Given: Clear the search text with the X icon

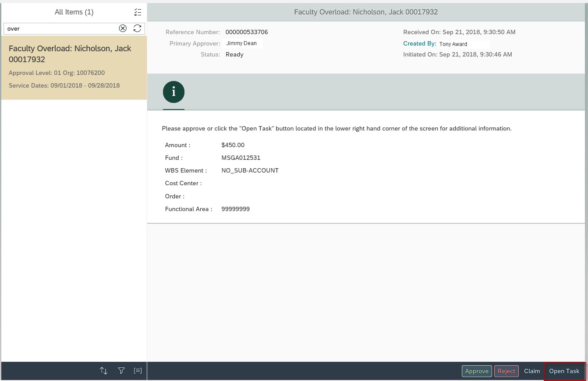Looking at the screenshot, I should pyautogui.click(x=123, y=28).
